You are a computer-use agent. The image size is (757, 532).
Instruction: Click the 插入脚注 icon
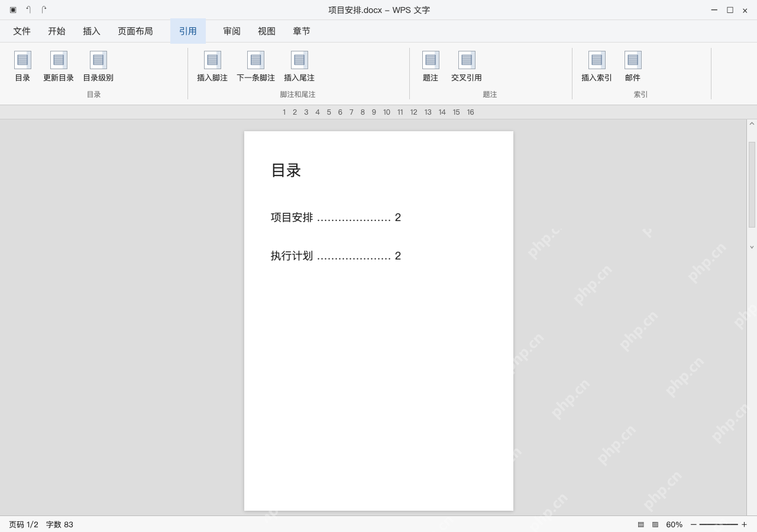coord(212,60)
